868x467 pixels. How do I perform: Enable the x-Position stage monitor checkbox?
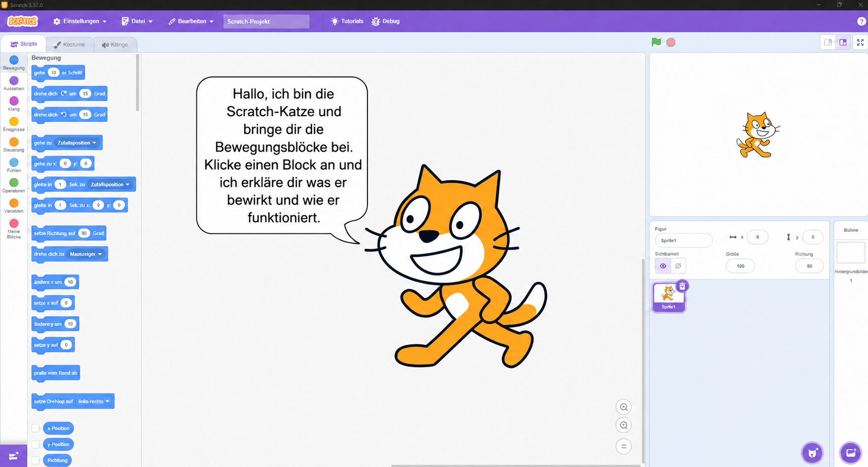pos(36,428)
